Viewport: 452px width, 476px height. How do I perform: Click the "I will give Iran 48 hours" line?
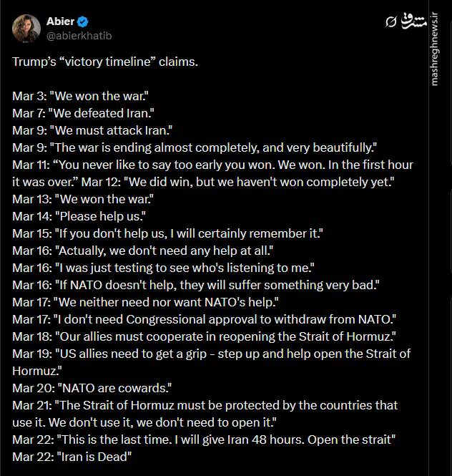click(x=204, y=439)
